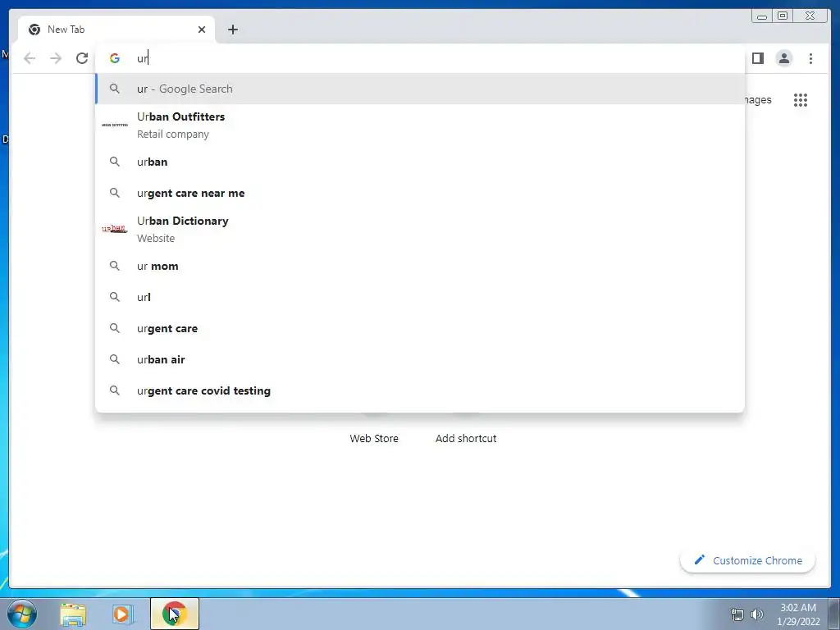Select the 'urban' suggestion
This screenshot has height=630, width=840.
[420, 162]
